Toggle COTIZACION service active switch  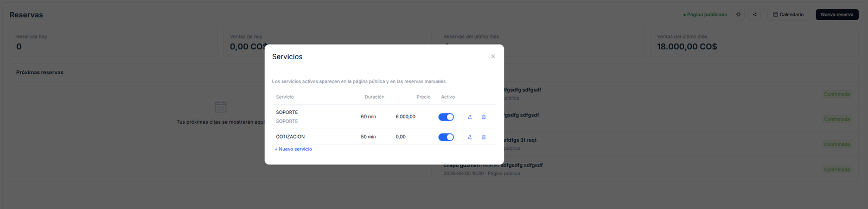[446, 137]
